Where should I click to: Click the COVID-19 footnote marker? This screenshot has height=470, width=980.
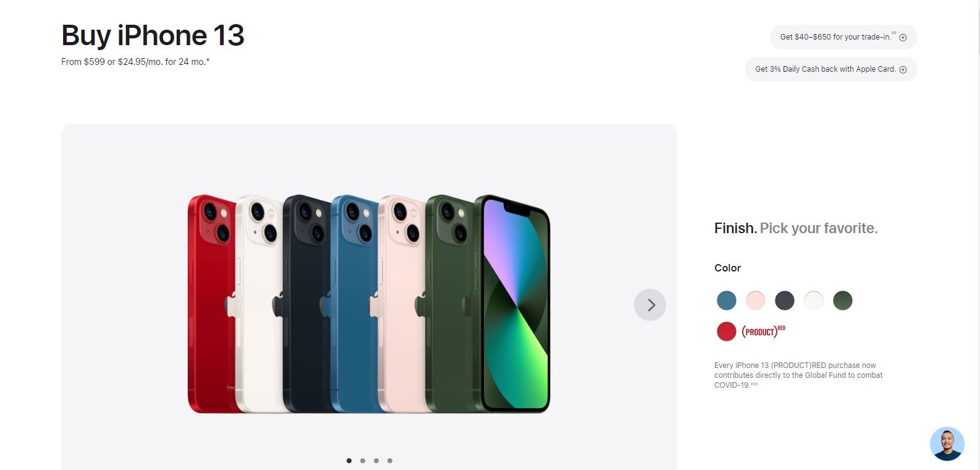click(x=754, y=384)
